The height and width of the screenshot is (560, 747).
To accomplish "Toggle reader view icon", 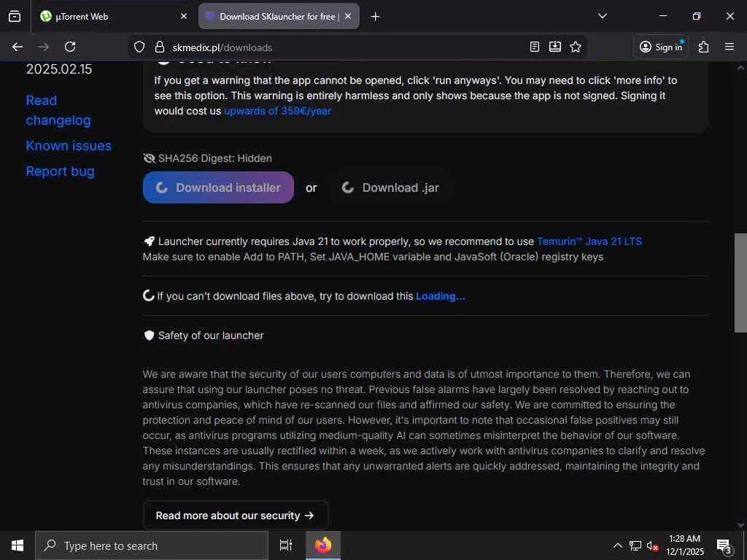I will [535, 47].
